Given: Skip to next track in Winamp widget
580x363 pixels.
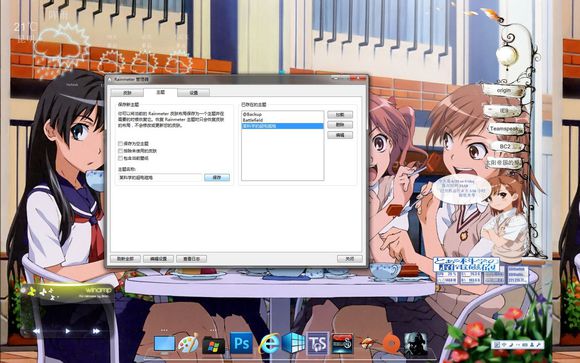Looking at the screenshot, I should pos(96,331).
